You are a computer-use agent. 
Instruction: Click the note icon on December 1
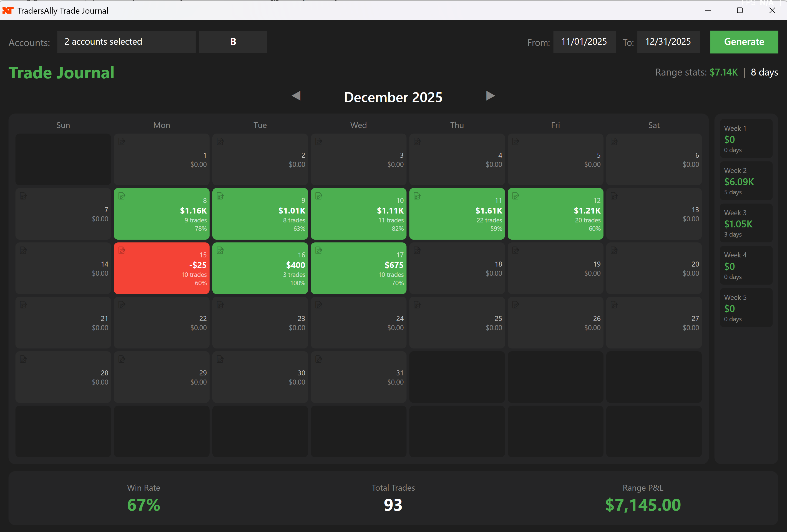click(122, 142)
